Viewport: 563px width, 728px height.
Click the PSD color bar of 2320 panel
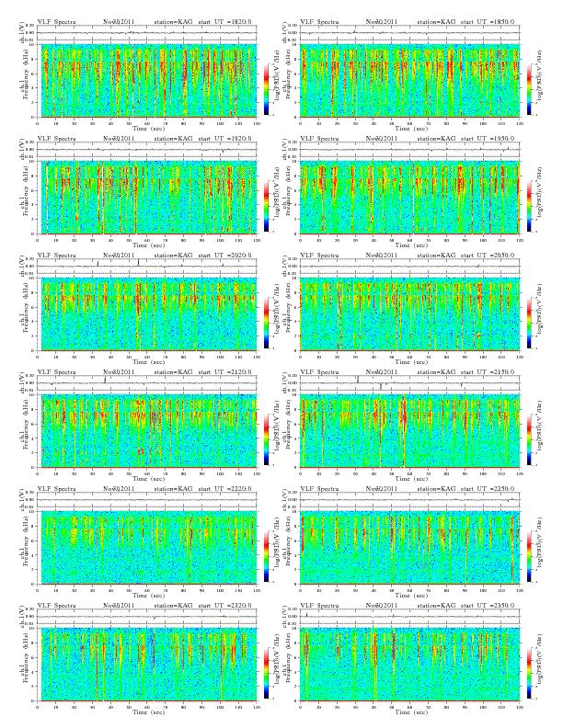click(x=266, y=673)
